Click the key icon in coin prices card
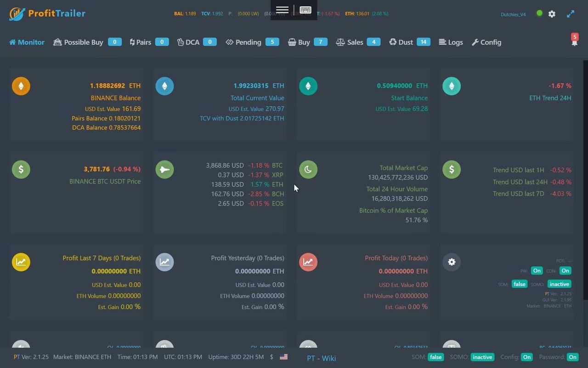Screen dimensions: 588x368 click(164, 169)
